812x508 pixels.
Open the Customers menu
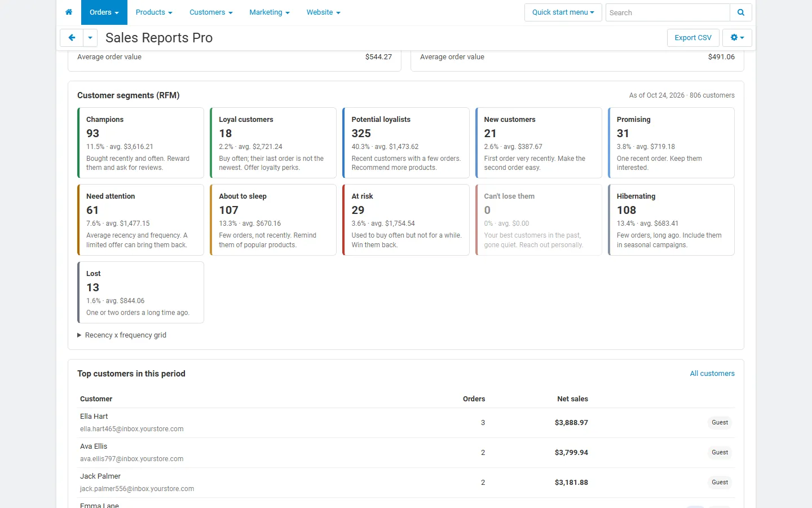click(x=211, y=12)
